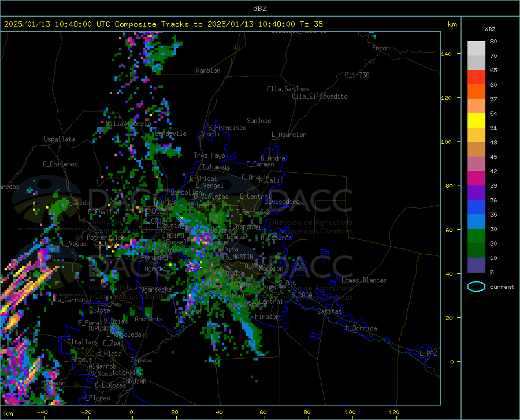Click the 'MAIPU' map label
The width and height of the screenshot is (520, 420).
click(x=175, y=235)
